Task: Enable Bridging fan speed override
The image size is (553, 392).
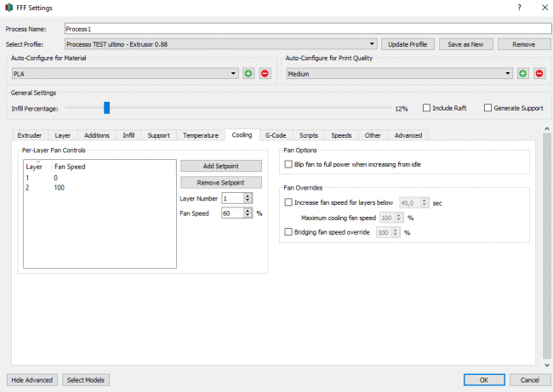Action: tap(288, 232)
